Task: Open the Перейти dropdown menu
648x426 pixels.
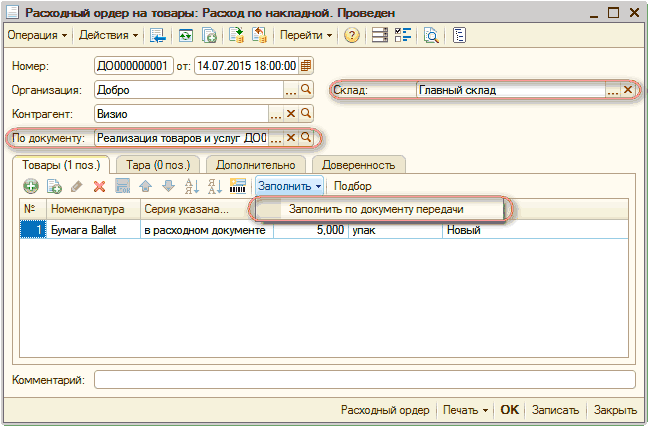Action: tap(306, 35)
